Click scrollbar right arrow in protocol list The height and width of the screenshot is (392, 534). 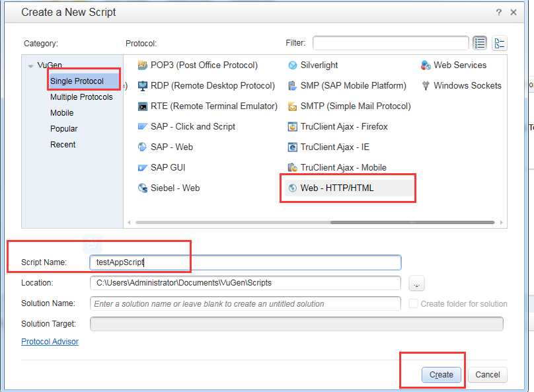502,222
